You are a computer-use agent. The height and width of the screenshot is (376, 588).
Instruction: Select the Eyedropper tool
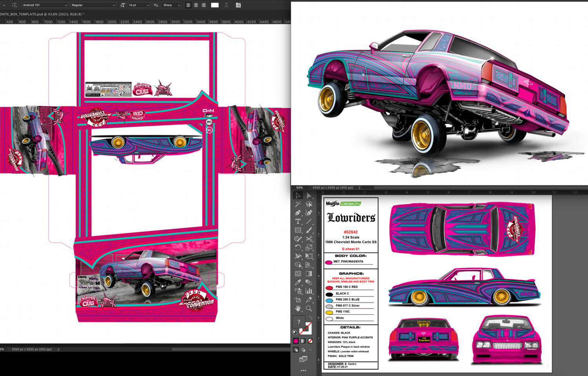click(x=298, y=282)
